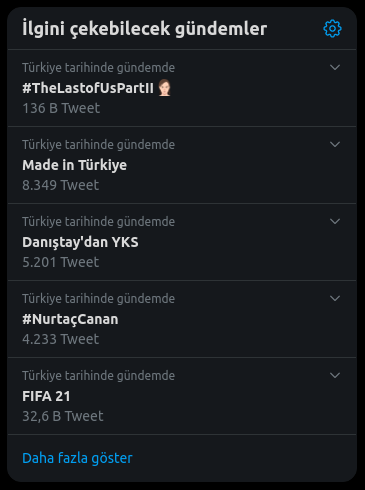The width and height of the screenshot is (365, 490).
Task: Click the 136 B Tweet count
Action: (x=61, y=108)
